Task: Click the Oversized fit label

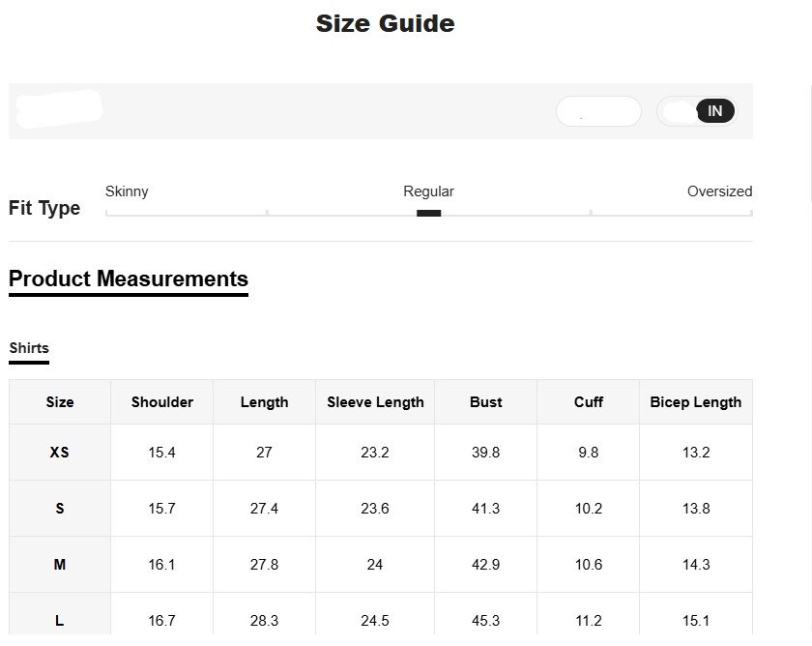Action: (719, 191)
